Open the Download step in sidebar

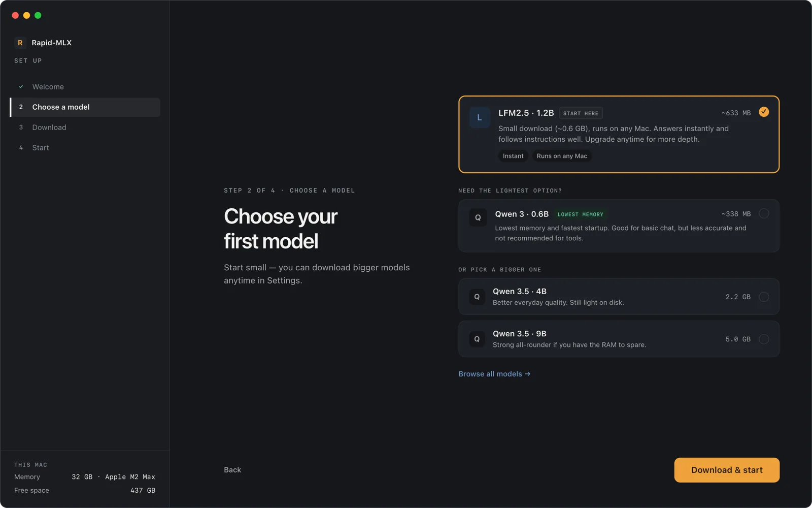pyautogui.click(x=85, y=128)
